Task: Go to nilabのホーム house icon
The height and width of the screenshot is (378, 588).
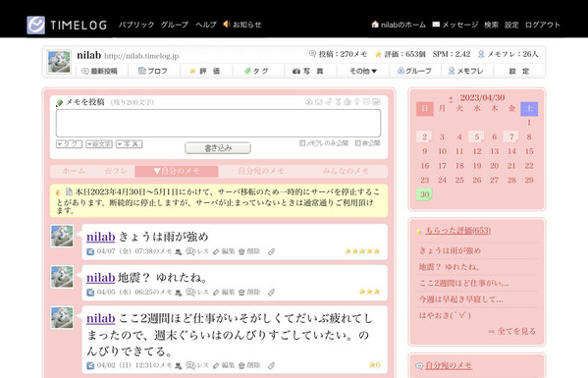Action: tap(375, 25)
